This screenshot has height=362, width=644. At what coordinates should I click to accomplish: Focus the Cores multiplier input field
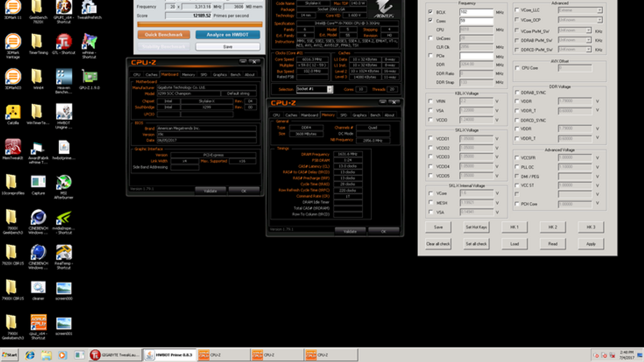476,21
